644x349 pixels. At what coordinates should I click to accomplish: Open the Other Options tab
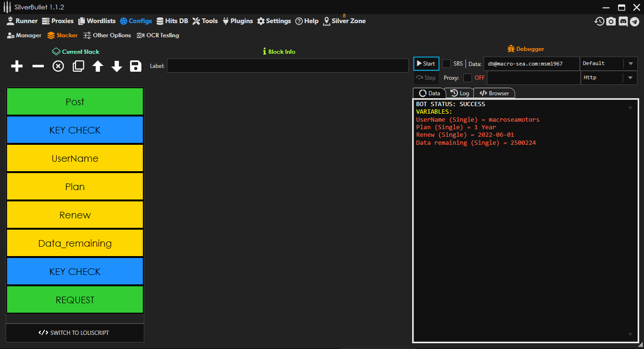pyautogui.click(x=107, y=35)
